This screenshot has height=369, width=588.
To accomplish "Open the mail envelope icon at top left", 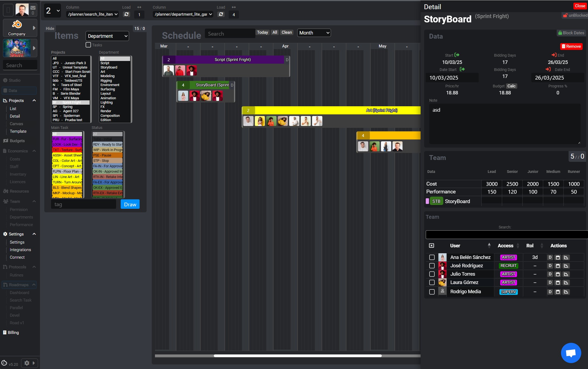I will click(33, 8).
